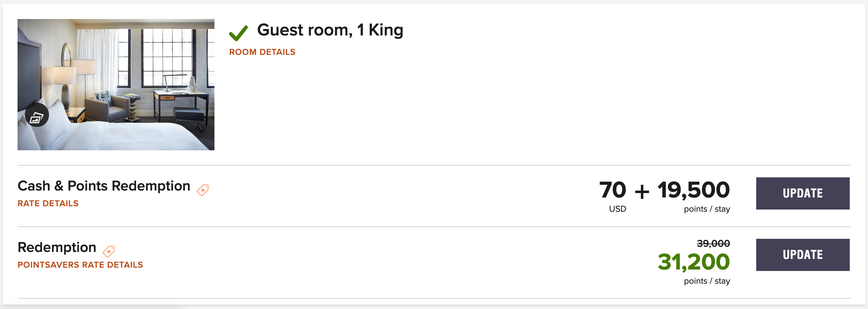
Task: Click the Redemption rate label
Action: (57, 248)
